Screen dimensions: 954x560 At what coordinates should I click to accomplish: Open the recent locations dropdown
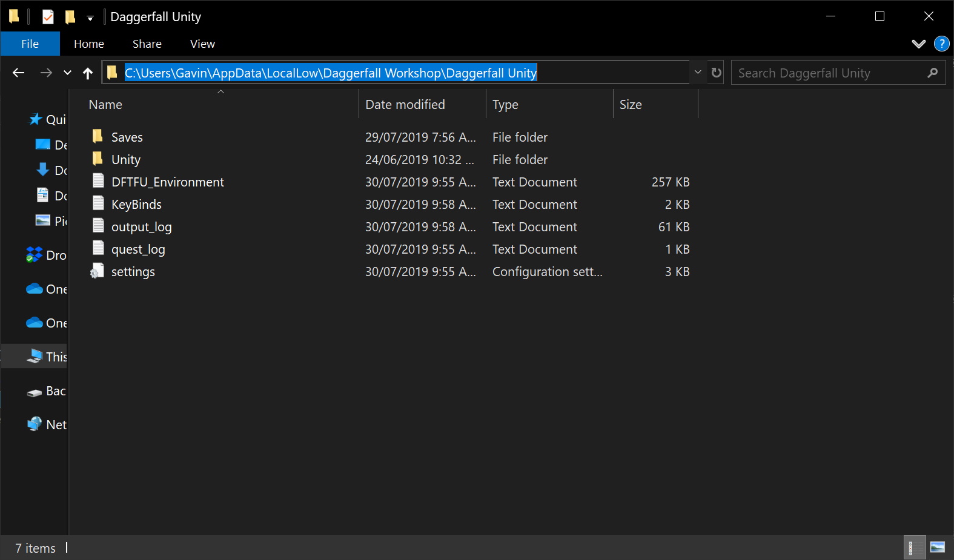[67, 73]
